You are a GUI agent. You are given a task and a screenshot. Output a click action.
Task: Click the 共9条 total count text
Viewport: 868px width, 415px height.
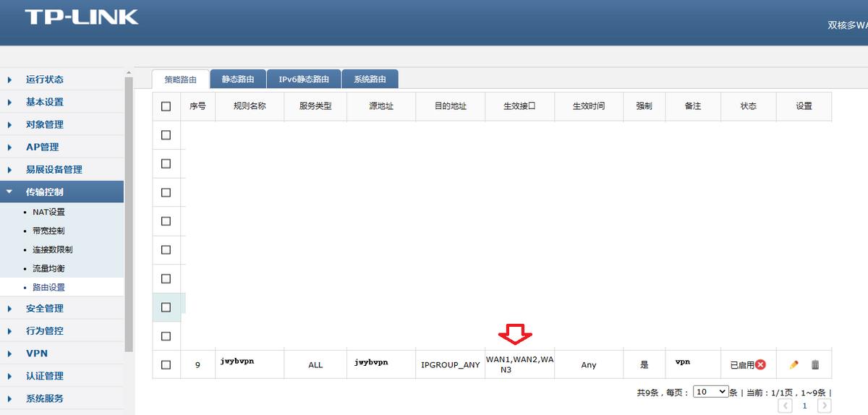[x=648, y=393]
